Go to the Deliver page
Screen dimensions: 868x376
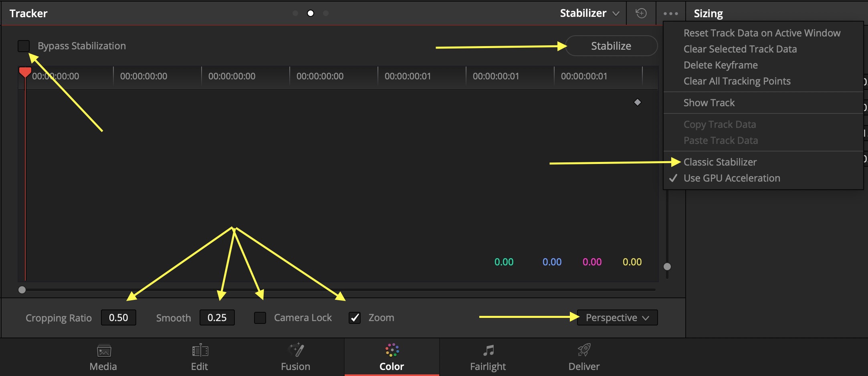[x=583, y=356]
